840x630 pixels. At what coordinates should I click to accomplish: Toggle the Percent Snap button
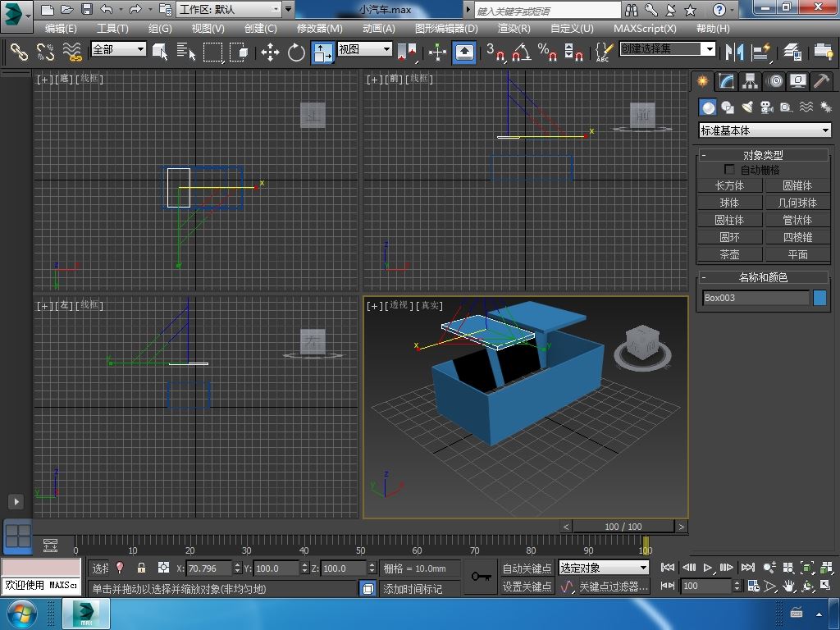[547, 52]
